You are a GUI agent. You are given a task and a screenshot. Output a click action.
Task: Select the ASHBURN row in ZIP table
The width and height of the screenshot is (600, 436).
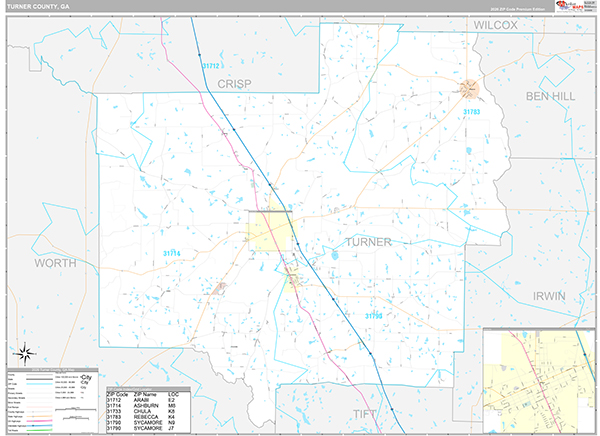pos(148,406)
